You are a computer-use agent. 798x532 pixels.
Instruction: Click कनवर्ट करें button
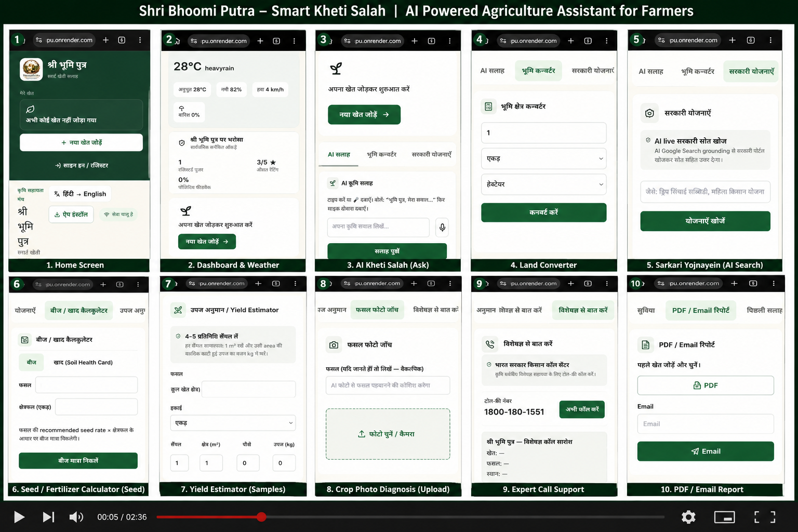(x=543, y=212)
